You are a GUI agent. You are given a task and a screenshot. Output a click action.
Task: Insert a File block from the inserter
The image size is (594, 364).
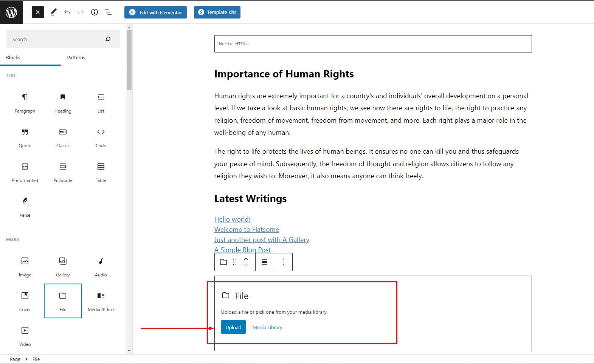(63, 301)
